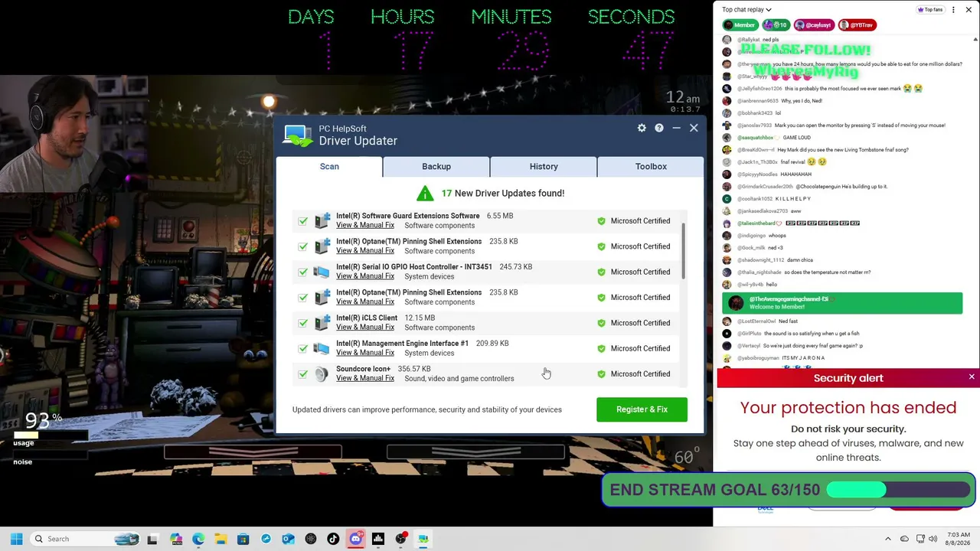
Task: Click the Soundcore Icon+ speaker icon
Action: [322, 374]
